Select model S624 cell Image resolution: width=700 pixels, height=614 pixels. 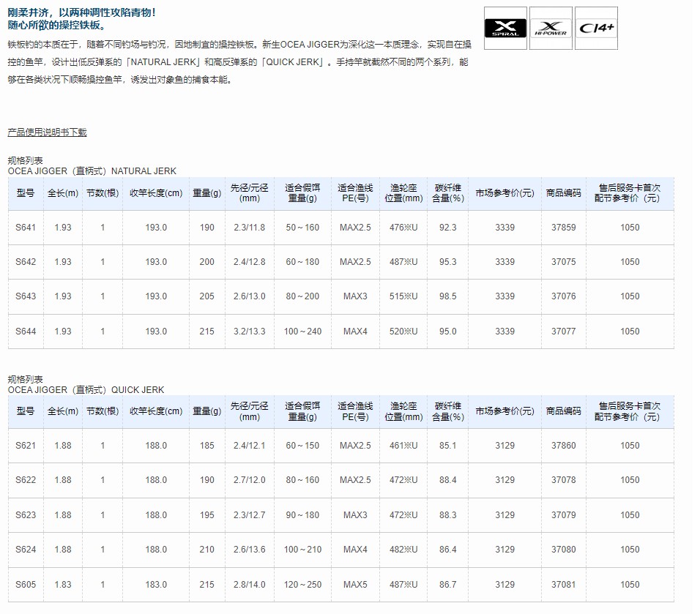click(x=26, y=550)
